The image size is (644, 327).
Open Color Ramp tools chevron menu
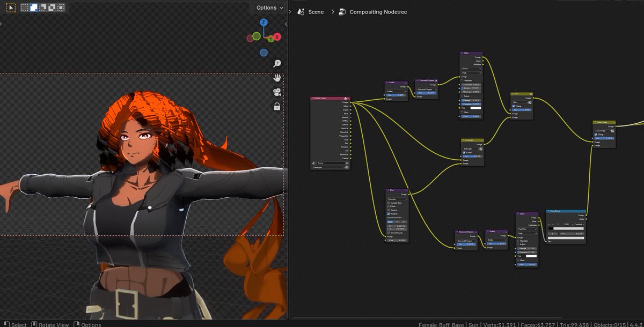tap(558, 224)
